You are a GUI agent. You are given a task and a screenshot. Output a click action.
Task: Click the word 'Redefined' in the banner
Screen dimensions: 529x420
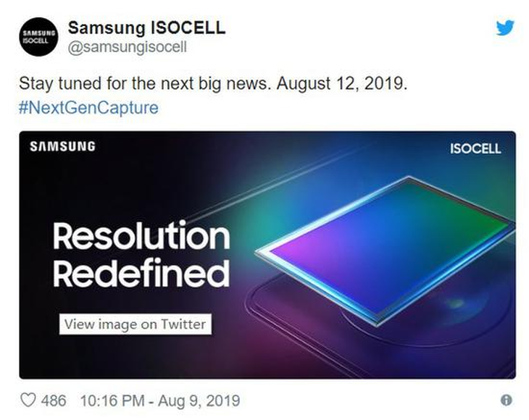(141, 274)
